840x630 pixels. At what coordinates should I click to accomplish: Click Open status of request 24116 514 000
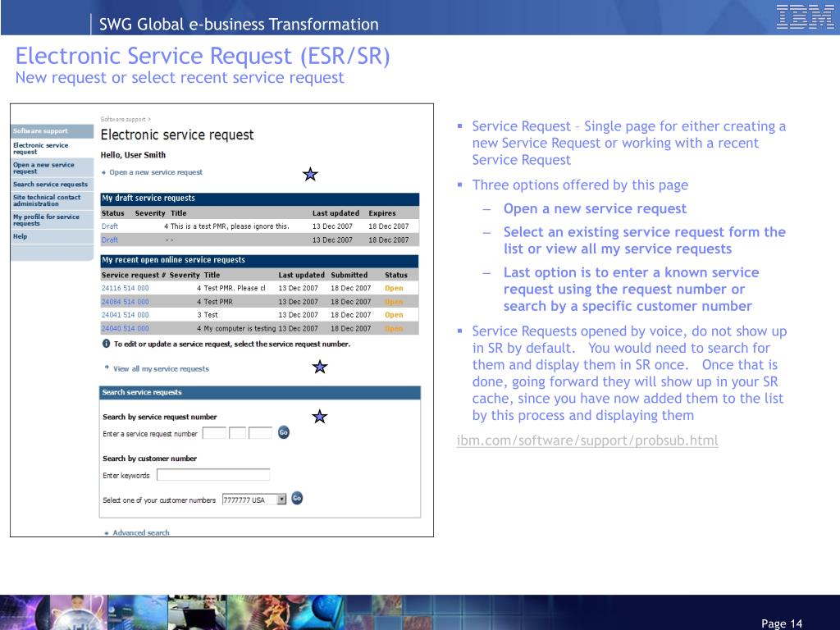pos(394,288)
